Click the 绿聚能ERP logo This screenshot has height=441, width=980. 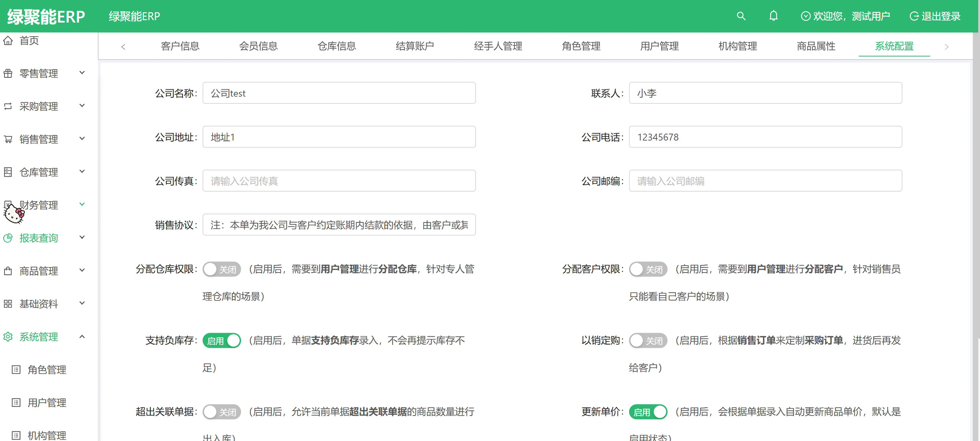coord(46,17)
